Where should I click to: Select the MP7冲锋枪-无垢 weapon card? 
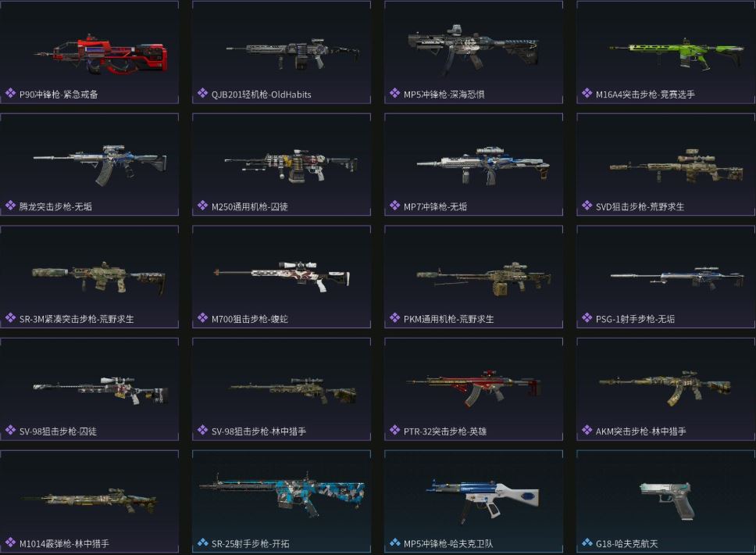pos(473,165)
